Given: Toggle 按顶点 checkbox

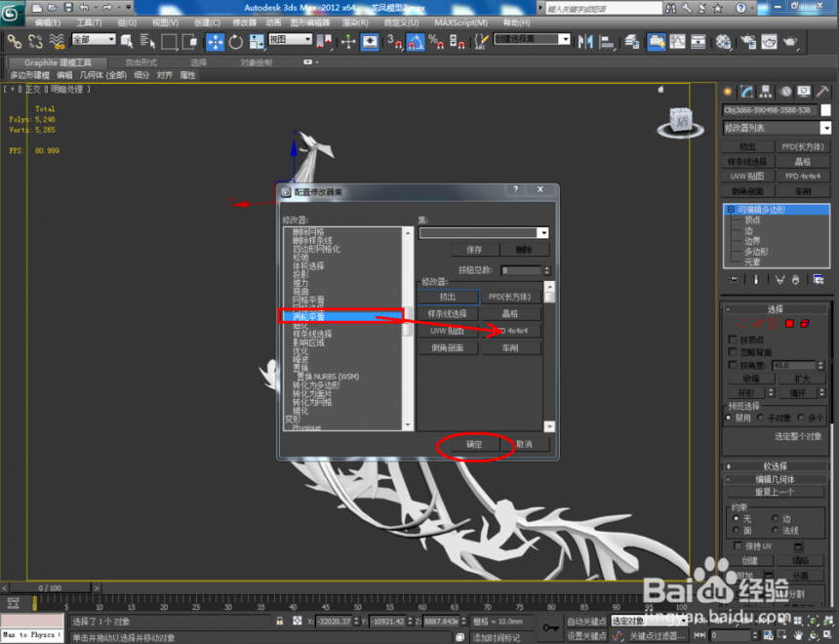Looking at the screenshot, I should 733,340.
